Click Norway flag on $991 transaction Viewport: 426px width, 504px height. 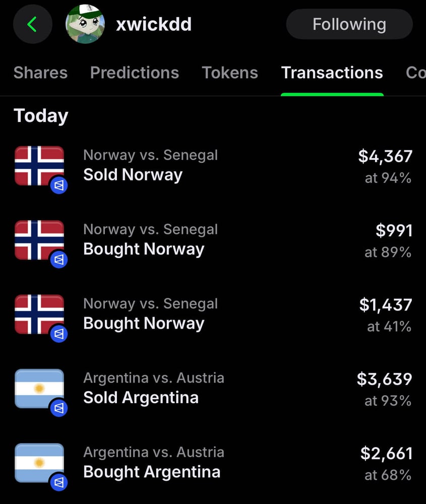tap(39, 240)
